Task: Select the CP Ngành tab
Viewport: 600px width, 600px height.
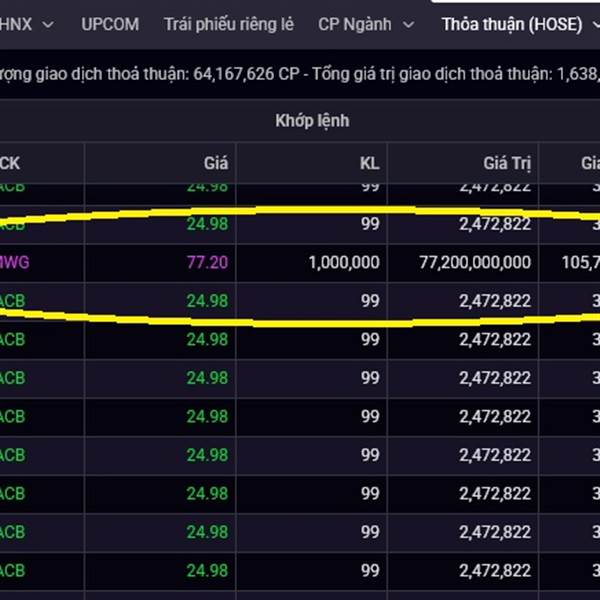Action: pos(355,24)
